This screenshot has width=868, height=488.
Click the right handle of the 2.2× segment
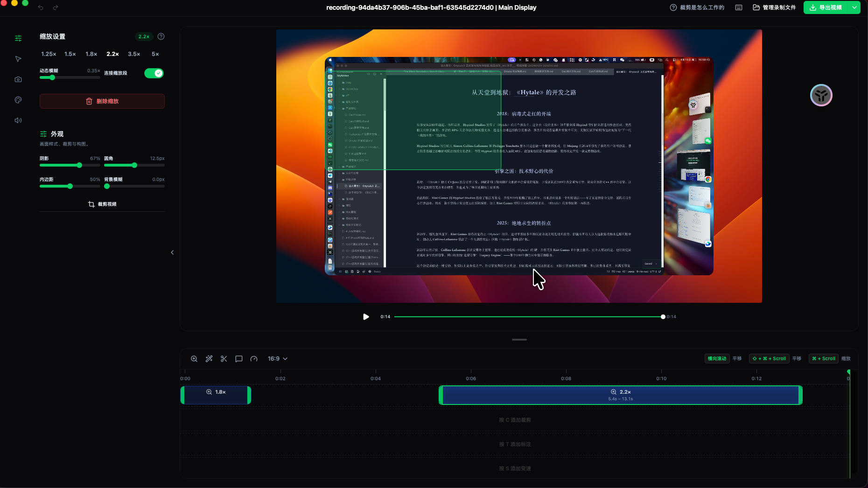800,395
